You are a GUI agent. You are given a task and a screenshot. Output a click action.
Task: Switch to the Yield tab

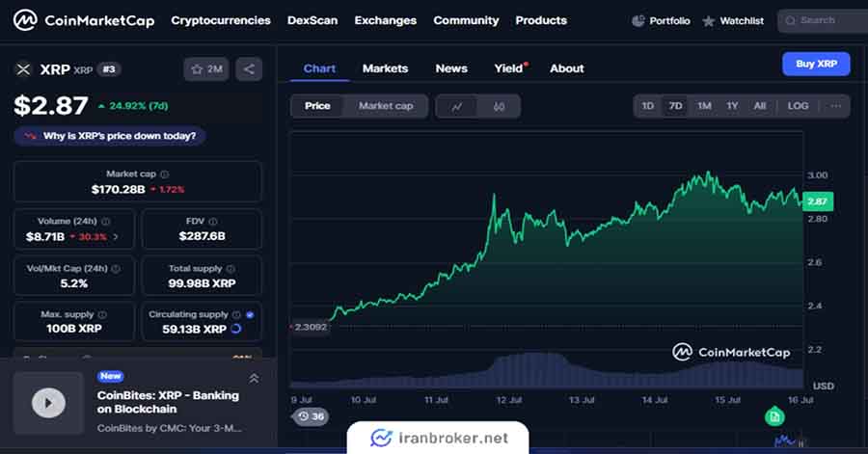point(508,68)
